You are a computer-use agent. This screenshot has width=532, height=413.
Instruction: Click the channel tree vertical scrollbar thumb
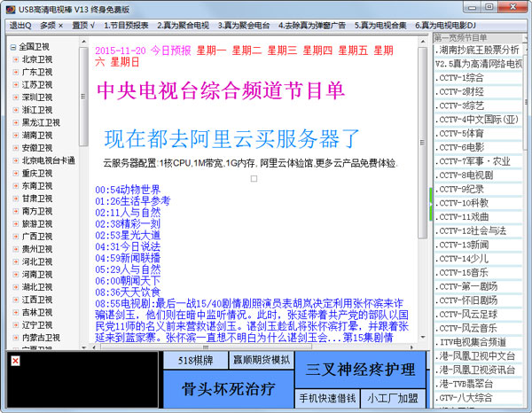click(83, 97)
